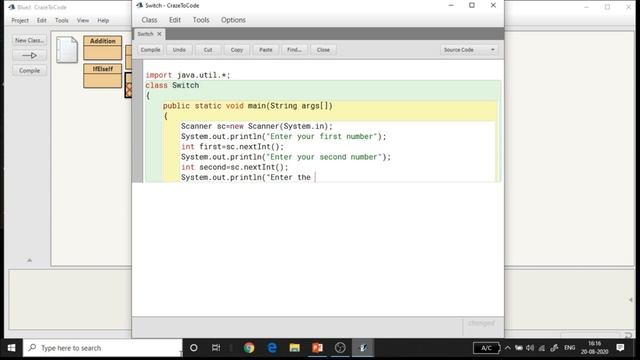Click the 'public static void main' line
Screen dimensions: 640x360
click(x=248, y=106)
